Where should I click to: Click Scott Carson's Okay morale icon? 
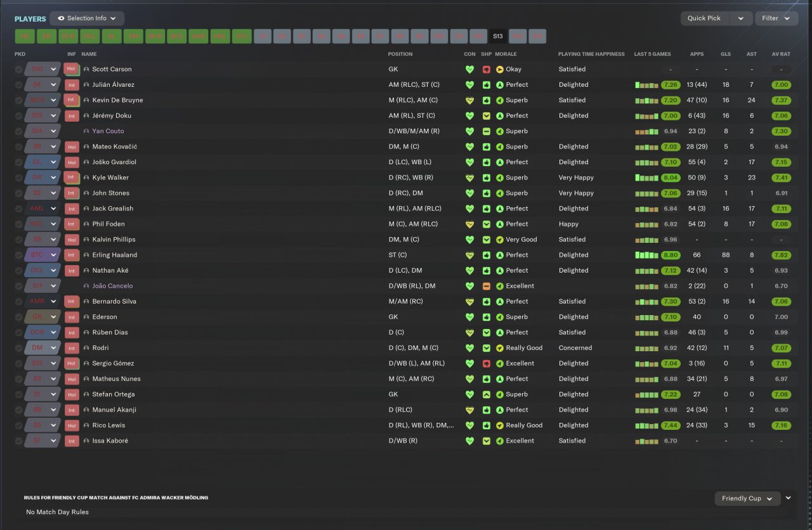500,69
